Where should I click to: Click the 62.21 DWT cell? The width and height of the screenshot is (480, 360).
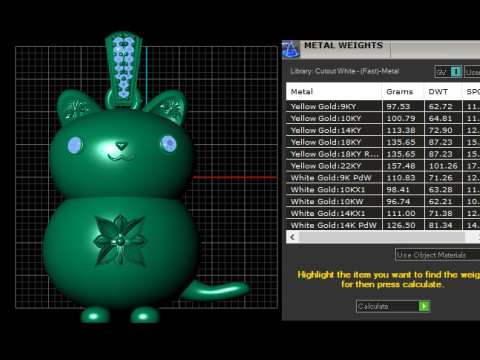(443, 201)
